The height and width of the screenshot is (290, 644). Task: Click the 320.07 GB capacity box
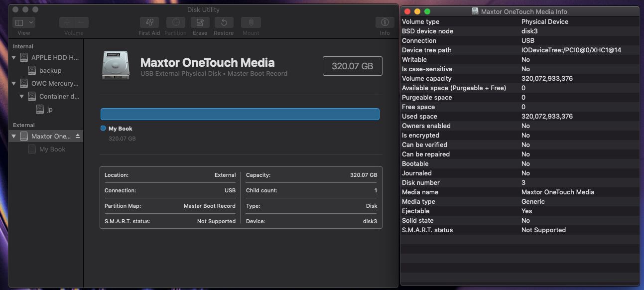(353, 66)
